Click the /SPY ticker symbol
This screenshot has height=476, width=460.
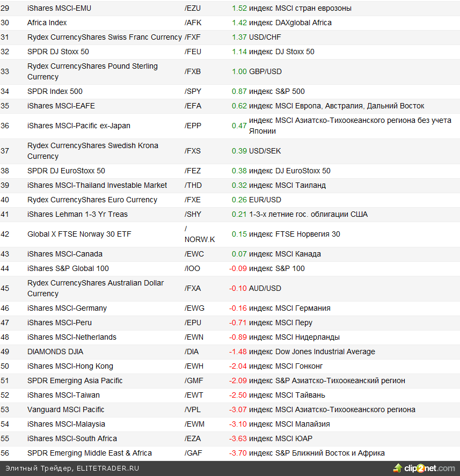point(193,91)
